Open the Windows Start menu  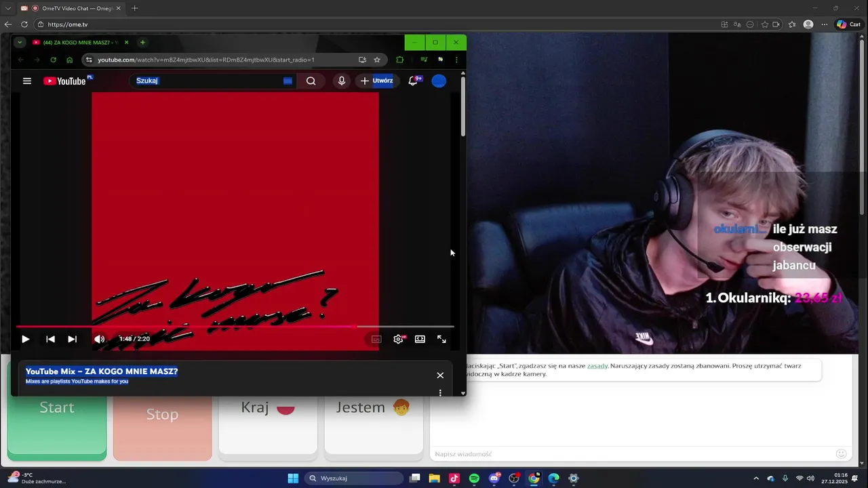[x=293, y=479]
